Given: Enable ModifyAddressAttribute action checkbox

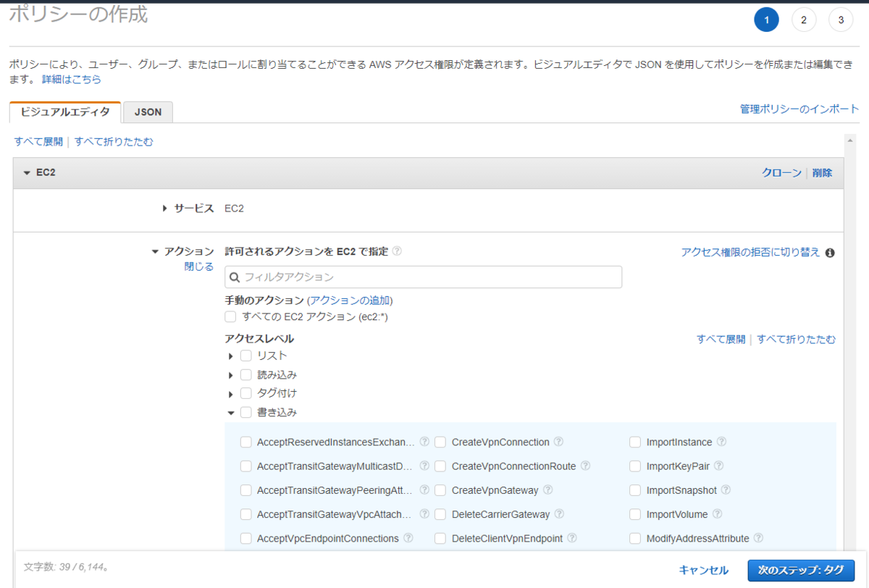Looking at the screenshot, I should [635, 538].
